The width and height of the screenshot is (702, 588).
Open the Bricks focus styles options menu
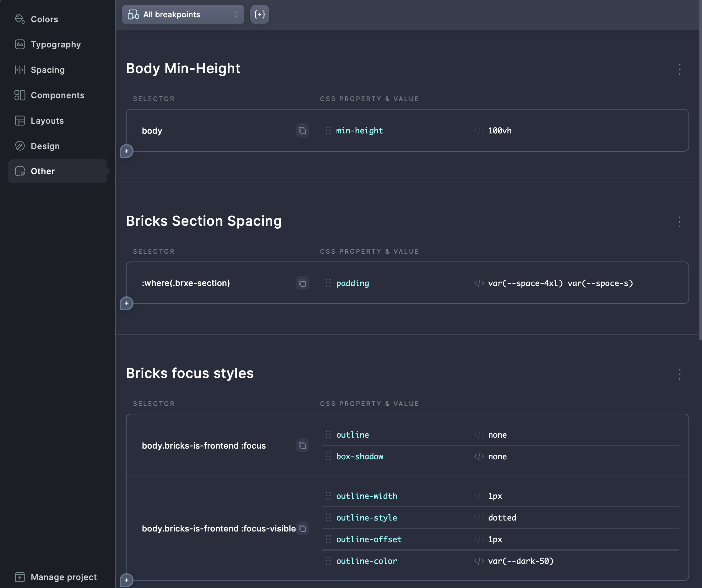tap(679, 374)
